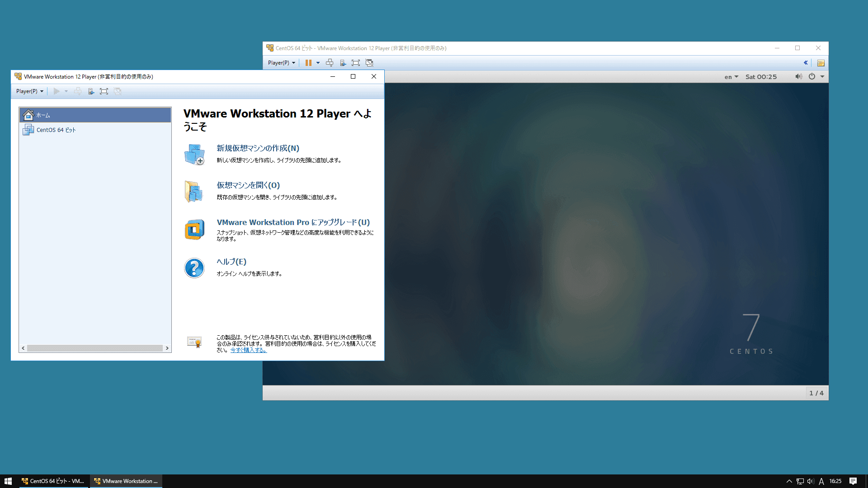The width and height of the screenshot is (868, 488).
Task: Click Sat 00:25 clock in CentOS top bar
Action: (761, 77)
